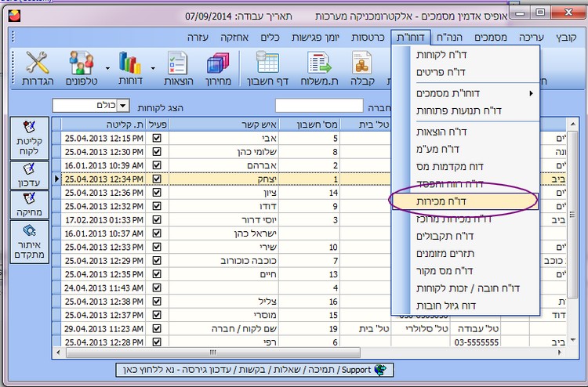Toggle active checkbox in ישראל כהן row

(157, 233)
